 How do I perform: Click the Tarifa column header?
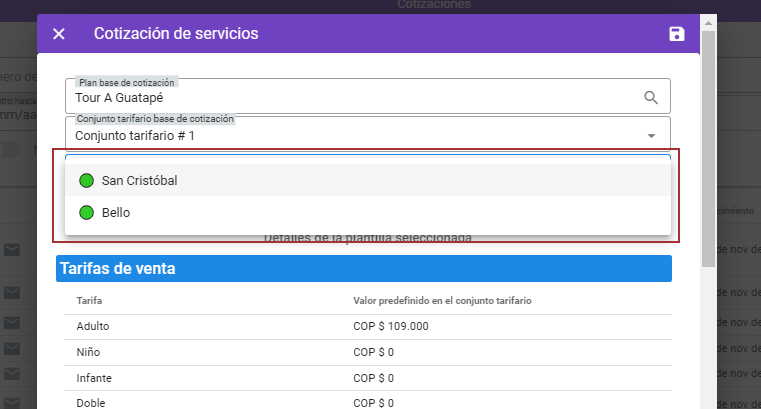[x=90, y=301]
